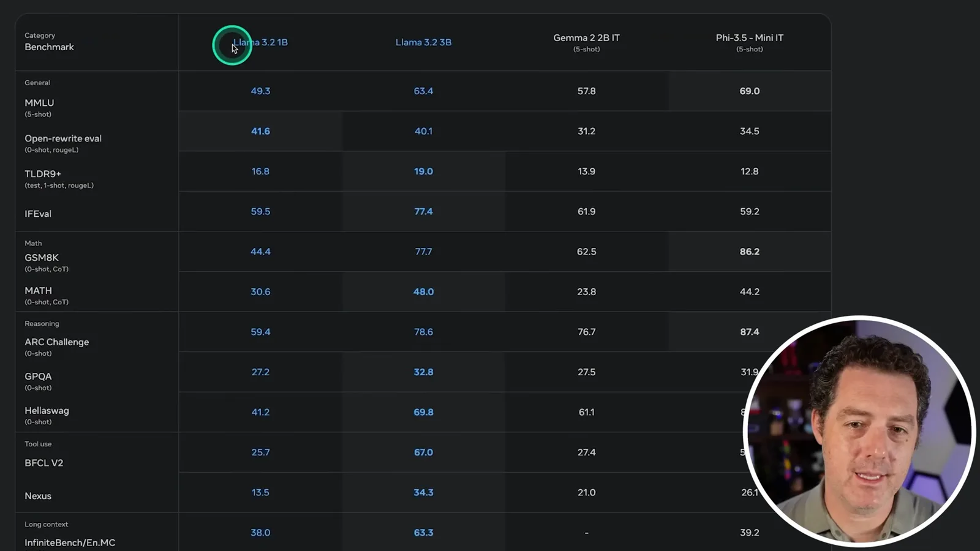Select the Hellaswag benchmark label
980x551 pixels.
[x=47, y=411]
